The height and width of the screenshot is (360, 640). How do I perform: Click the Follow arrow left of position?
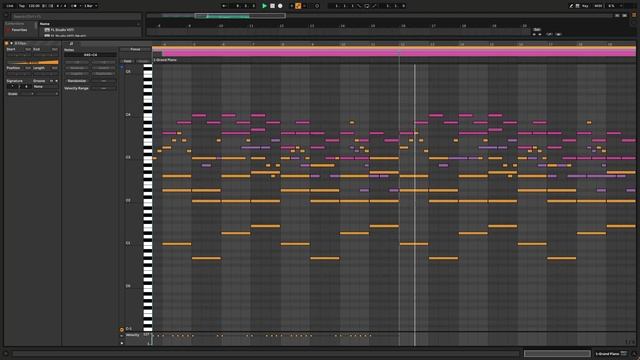tap(224, 6)
